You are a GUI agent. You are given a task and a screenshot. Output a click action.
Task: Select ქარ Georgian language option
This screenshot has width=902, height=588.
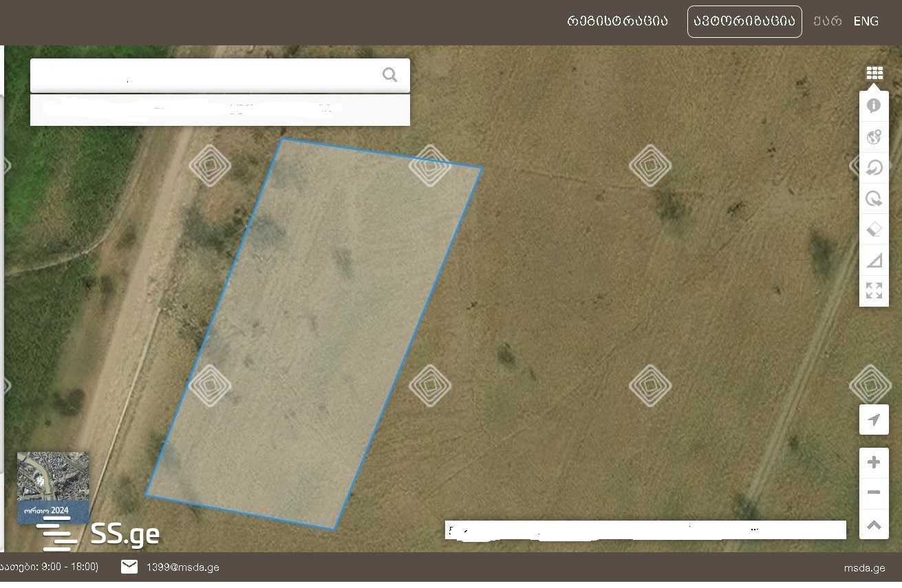click(827, 21)
